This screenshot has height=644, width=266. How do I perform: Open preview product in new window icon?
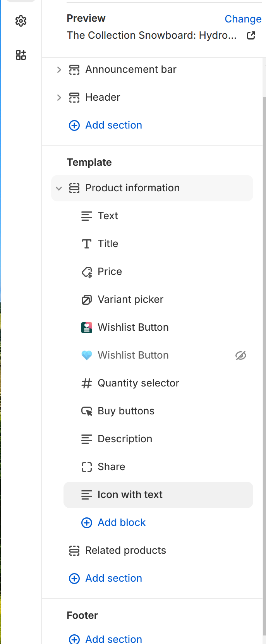[x=251, y=36]
